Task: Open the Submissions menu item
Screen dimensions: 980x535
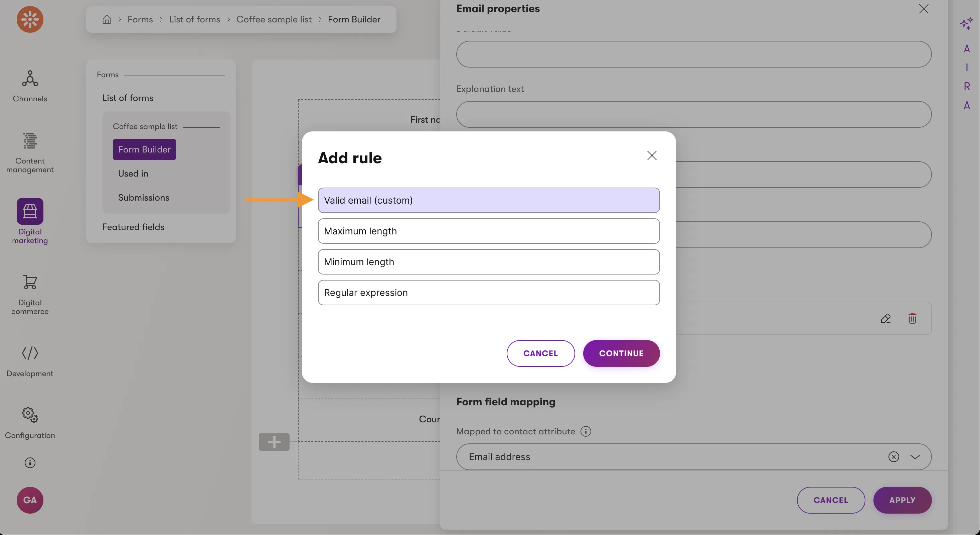Action: (143, 198)
